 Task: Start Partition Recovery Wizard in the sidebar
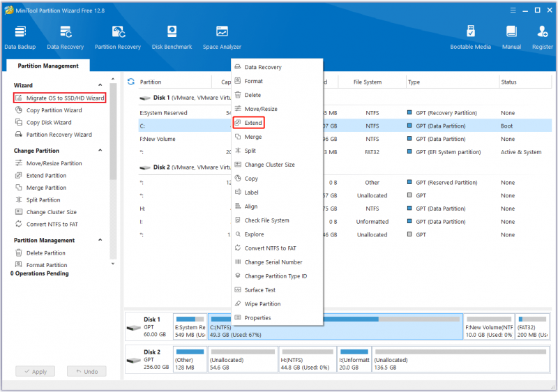54,135
